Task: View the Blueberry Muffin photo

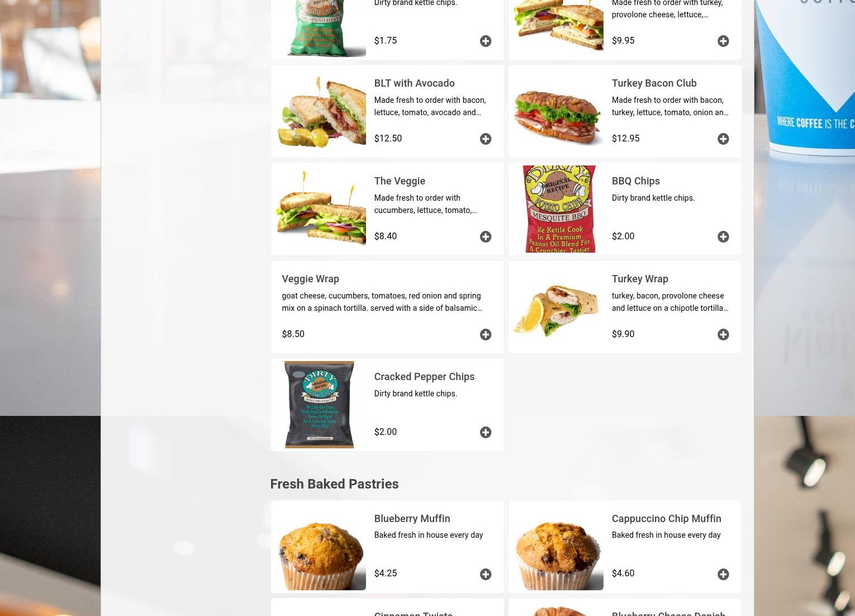Action: [320, 547]
